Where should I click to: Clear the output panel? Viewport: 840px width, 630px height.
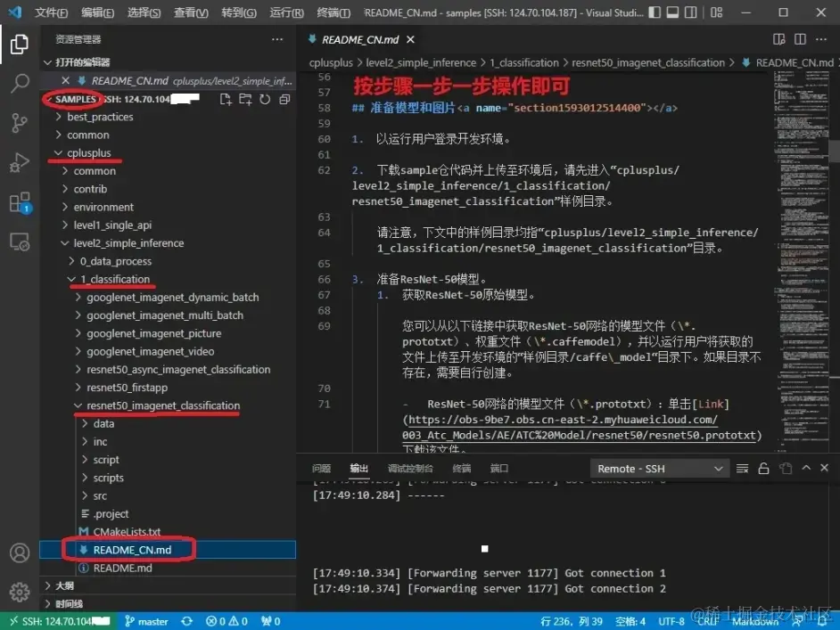tap(742, 469)
